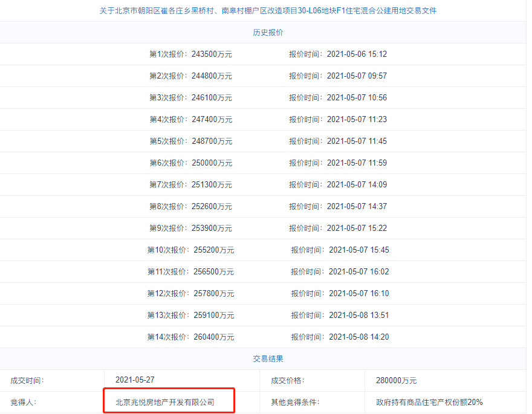Select the 历史报价 section header
The image size is (532, 414).
point(268,32)
